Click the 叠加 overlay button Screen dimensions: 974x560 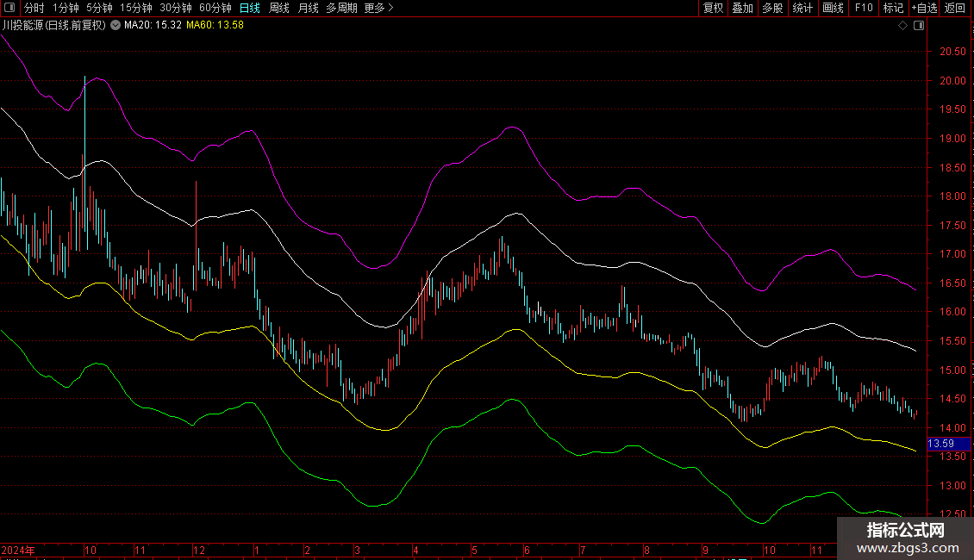[742, 8]
